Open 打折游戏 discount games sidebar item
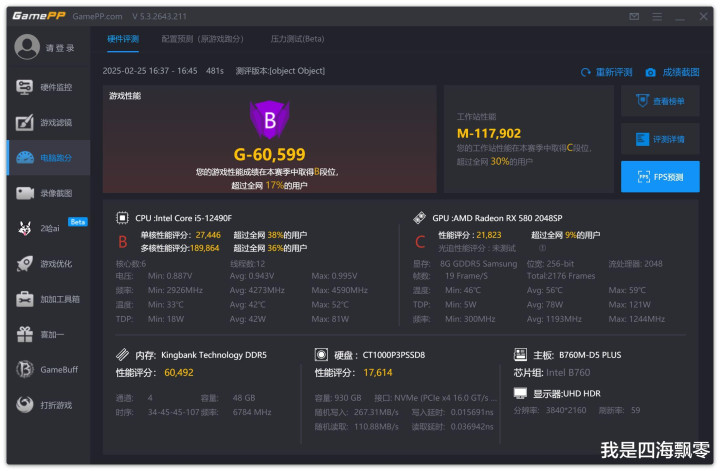Image resolution: width=720 pixels, height=471 pixels. pyautogui.click(x=48, y=405)
